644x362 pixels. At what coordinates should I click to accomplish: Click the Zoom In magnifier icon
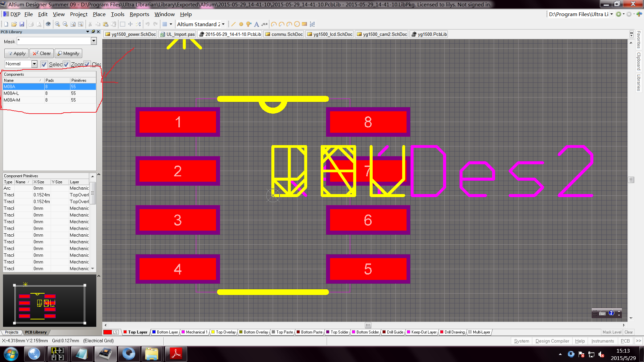click(x=58, y=24)
